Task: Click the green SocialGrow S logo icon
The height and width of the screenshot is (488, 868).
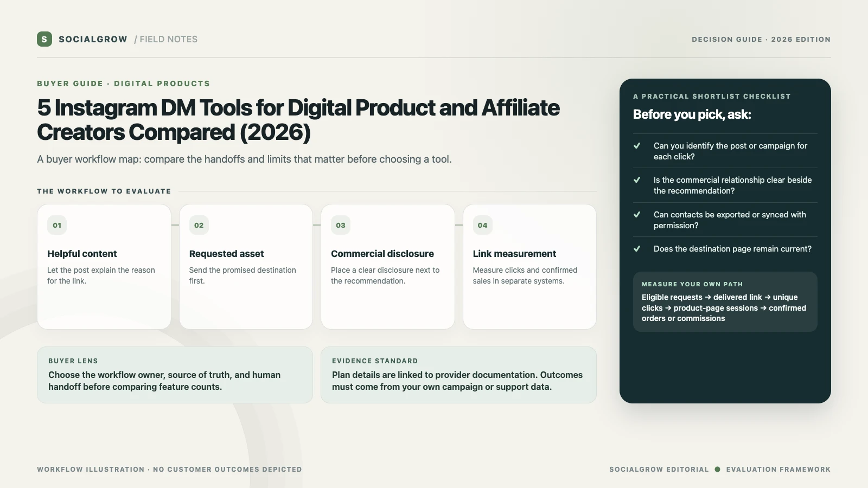Action: coord(44,39)
